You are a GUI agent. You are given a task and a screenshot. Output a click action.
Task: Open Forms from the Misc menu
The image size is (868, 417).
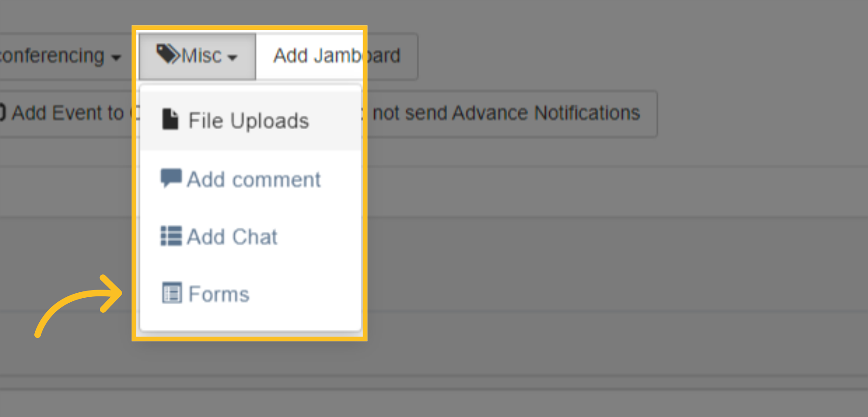click(x=251, y=294)
